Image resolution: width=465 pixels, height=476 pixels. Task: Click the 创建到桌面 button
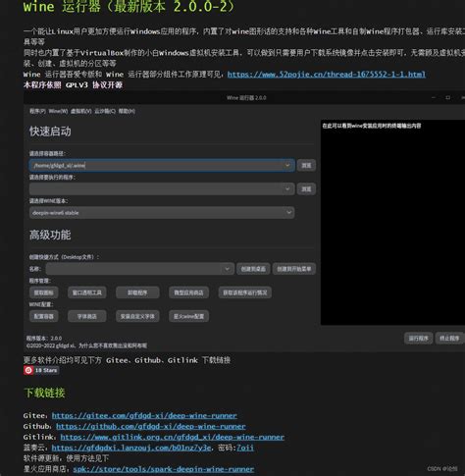[253, 269]
